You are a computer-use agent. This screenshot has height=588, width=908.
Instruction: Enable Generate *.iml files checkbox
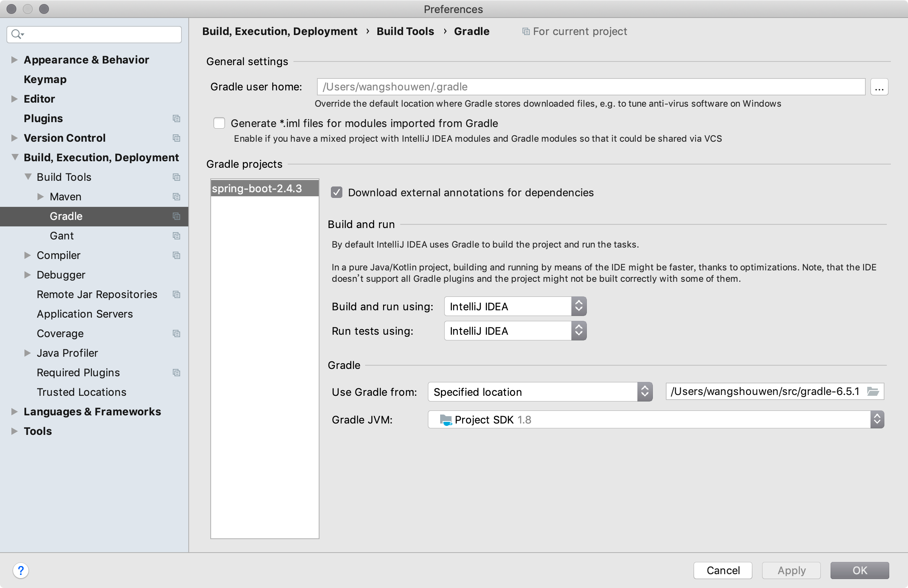point(219,123)
